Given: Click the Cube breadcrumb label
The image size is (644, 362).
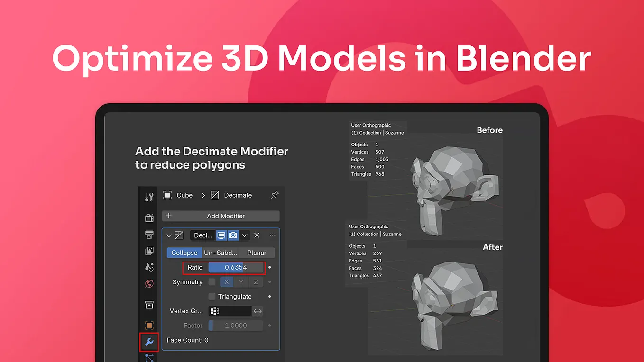Looking at the screenshot, I should tap(184, 195).
